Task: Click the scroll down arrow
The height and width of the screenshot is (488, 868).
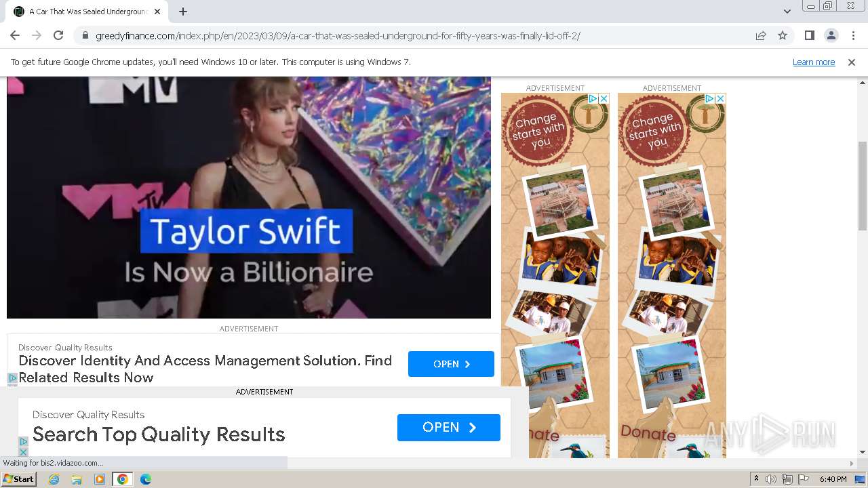Action: point(863,452)
